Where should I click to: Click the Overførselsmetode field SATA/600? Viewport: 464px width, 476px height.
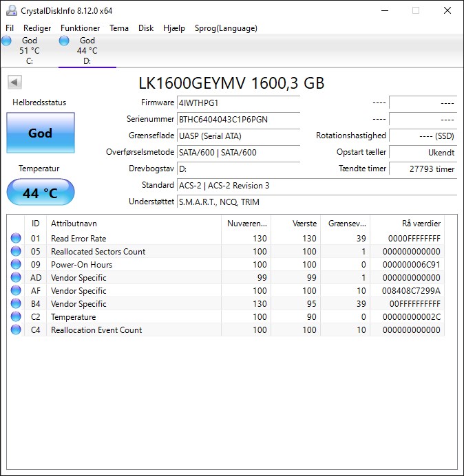[238, 152]
